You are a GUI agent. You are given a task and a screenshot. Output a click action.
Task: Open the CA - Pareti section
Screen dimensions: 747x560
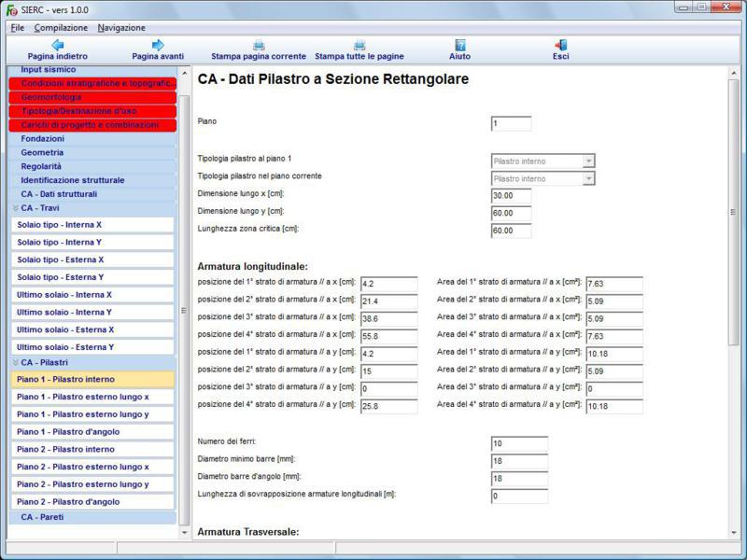pos(92,517)
